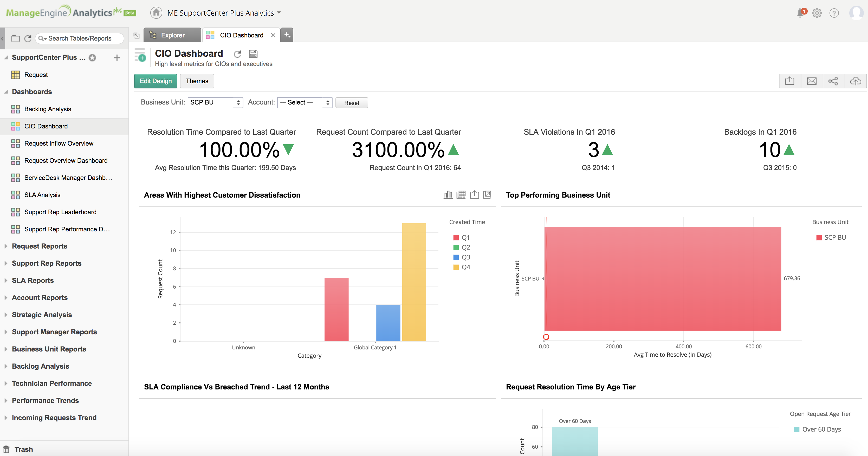Screen dimensions: 868x456
Task: Collapse the Dashboards section in sidebar
Action: [x=6, y=92]
